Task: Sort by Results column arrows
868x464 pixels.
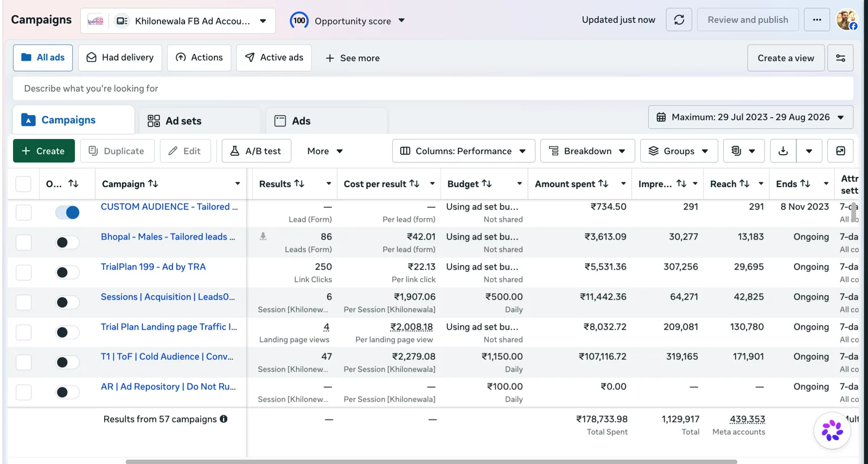Action: click(x=299, y=184)
